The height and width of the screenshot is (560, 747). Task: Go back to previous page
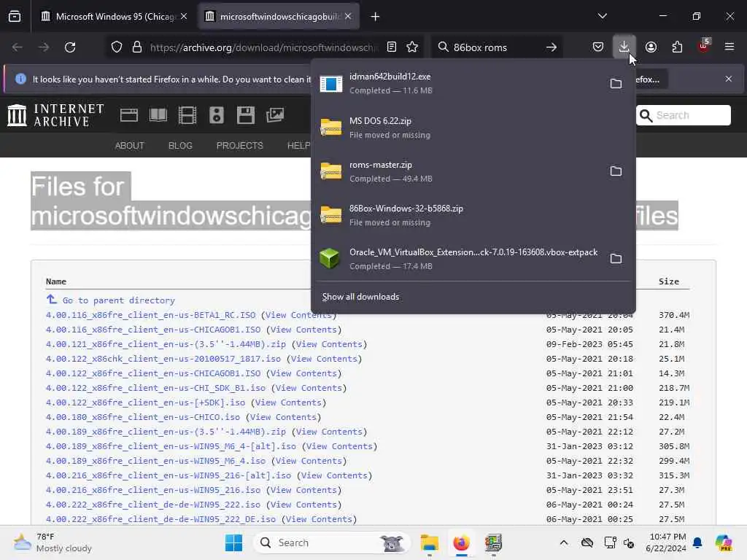pos(18,47)
